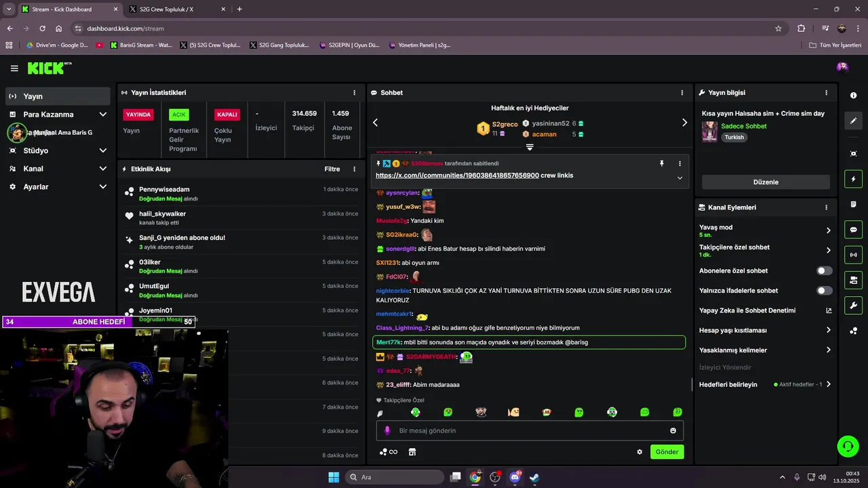The height and width of the screenshot is (488, 868).
Task: Open the emoji picker in chat input
Action: [673, 430]
